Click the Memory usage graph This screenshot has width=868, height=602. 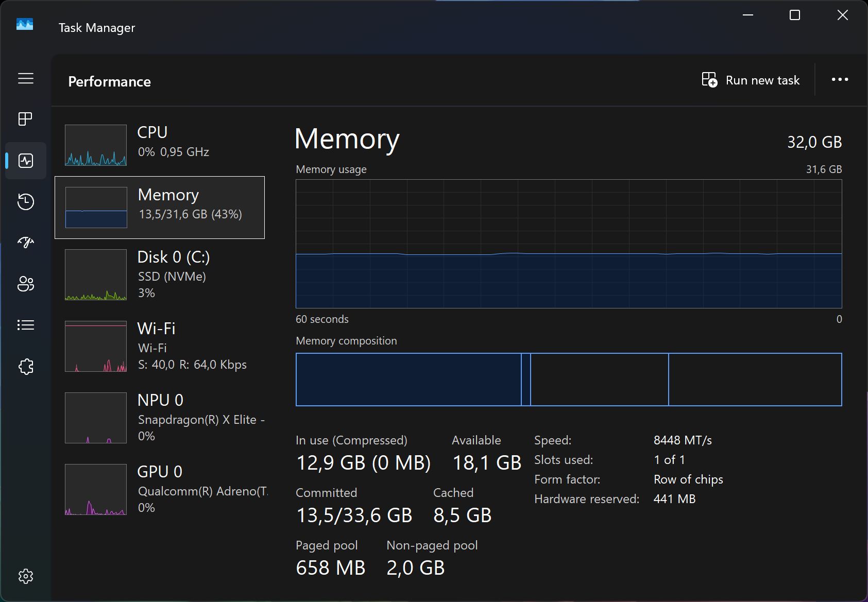coord(569,244)
